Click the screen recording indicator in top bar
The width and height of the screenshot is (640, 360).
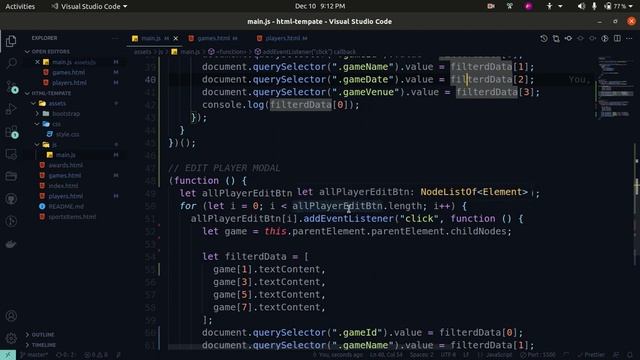491,6
